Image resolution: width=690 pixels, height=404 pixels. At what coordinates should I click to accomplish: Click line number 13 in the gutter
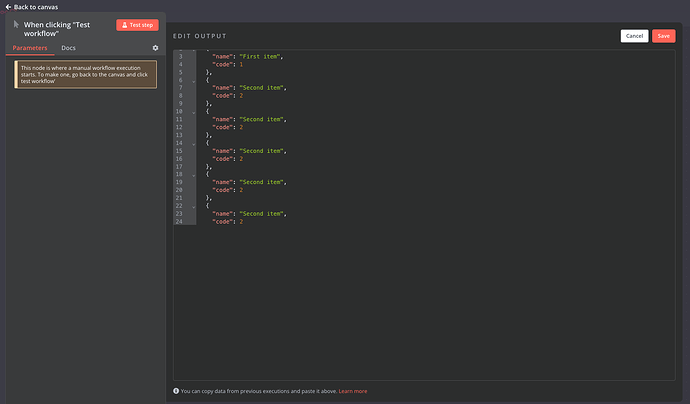tap(179, 136)
